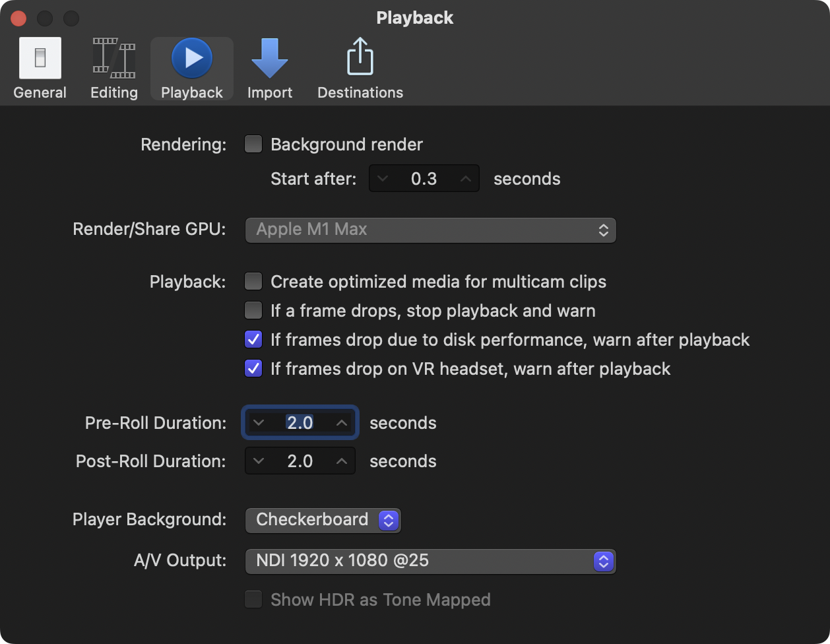Screen dimensions: 830x644
Task: Enable optimized media for multicam clips
Action: tap(253, 282)
